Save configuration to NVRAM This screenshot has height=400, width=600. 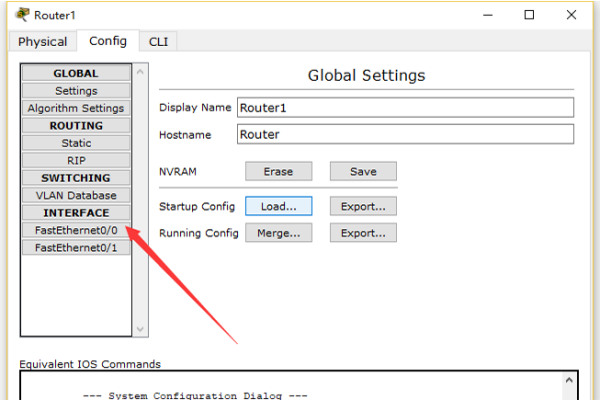[363, 172]
